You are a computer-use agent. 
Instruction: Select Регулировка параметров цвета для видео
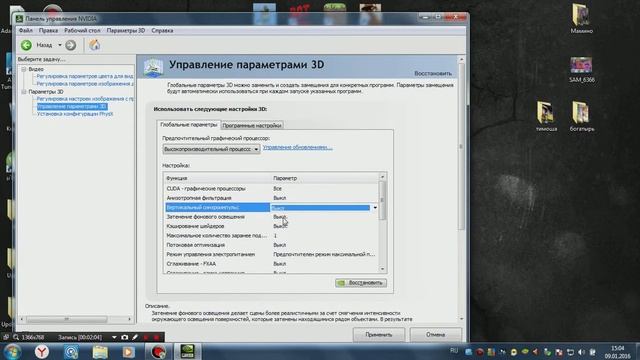tap(85, 76)
